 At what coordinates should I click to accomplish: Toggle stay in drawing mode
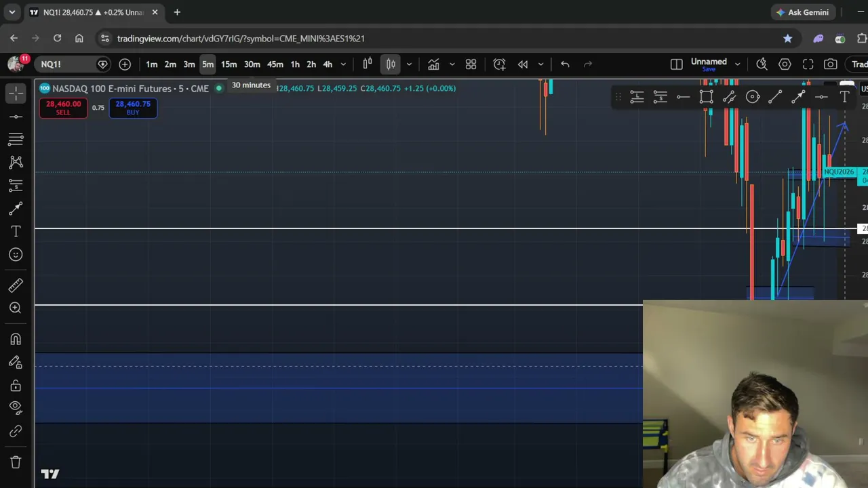(16, 362)
